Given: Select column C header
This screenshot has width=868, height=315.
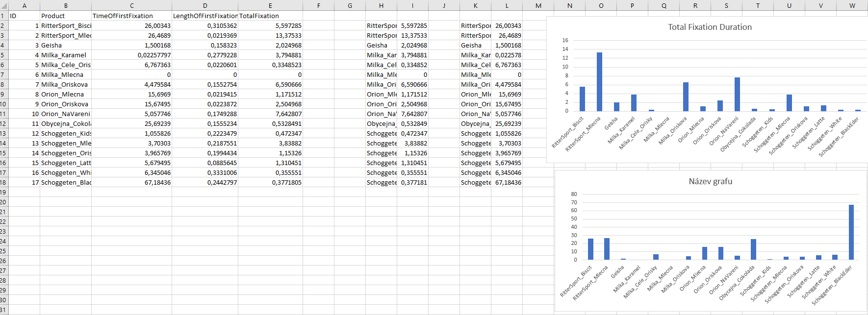Looking at the screenshot, I should 132,5.
